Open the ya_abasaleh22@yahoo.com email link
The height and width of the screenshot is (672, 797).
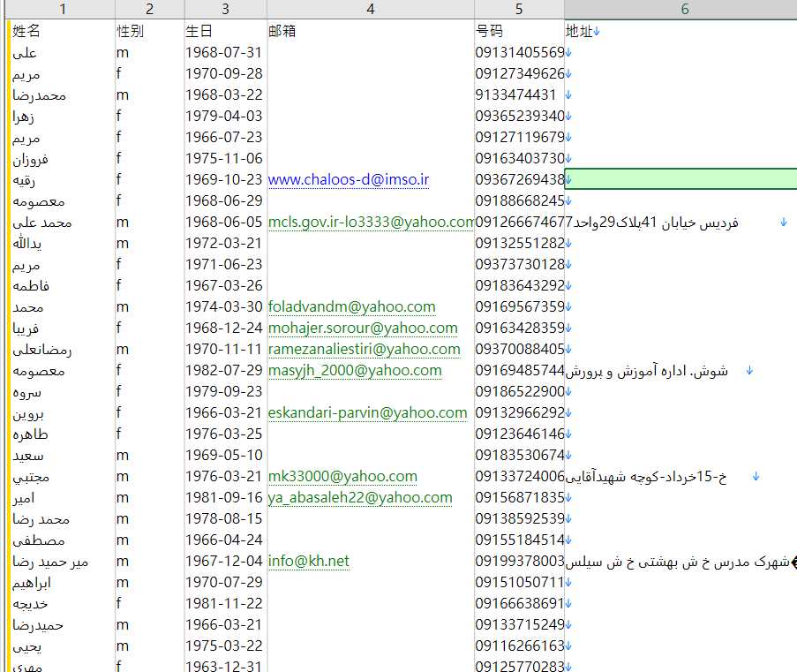coord(360,497)
